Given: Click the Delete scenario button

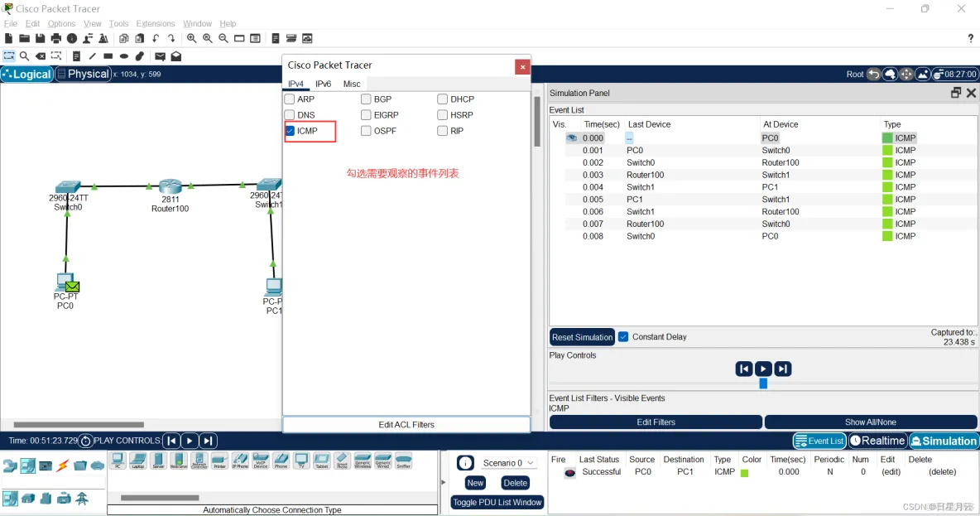Looking at the screenshot, I should click(515, 483).
